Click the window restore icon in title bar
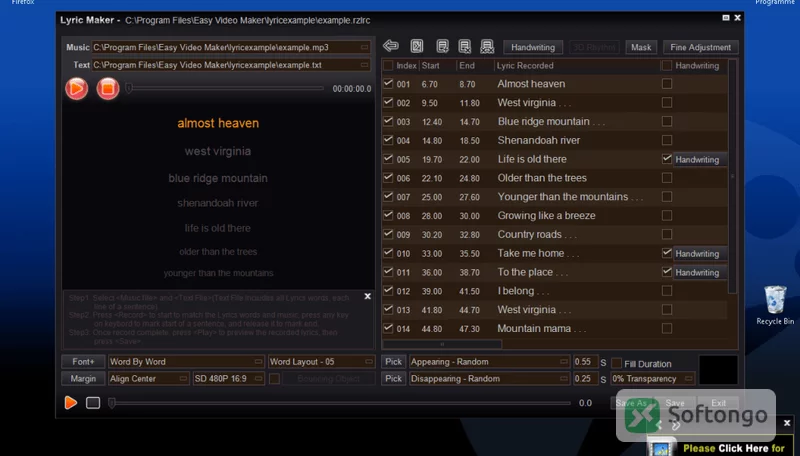 (726, 18)
